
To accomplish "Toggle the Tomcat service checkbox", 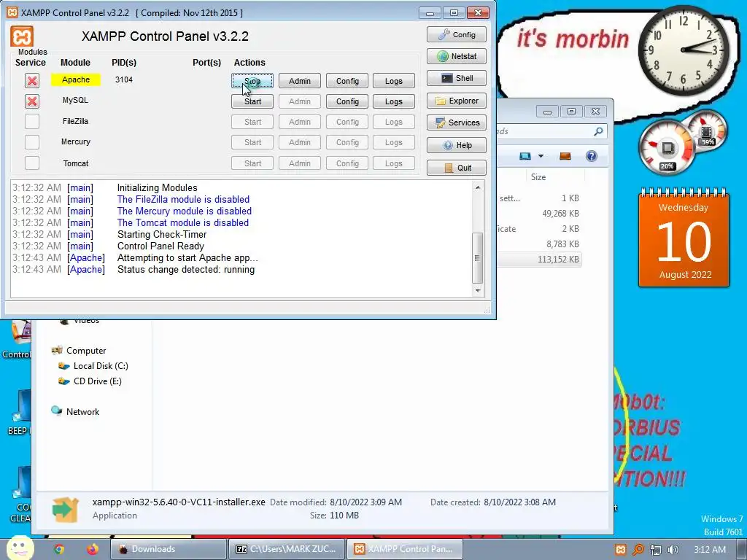I will point(32,163).
